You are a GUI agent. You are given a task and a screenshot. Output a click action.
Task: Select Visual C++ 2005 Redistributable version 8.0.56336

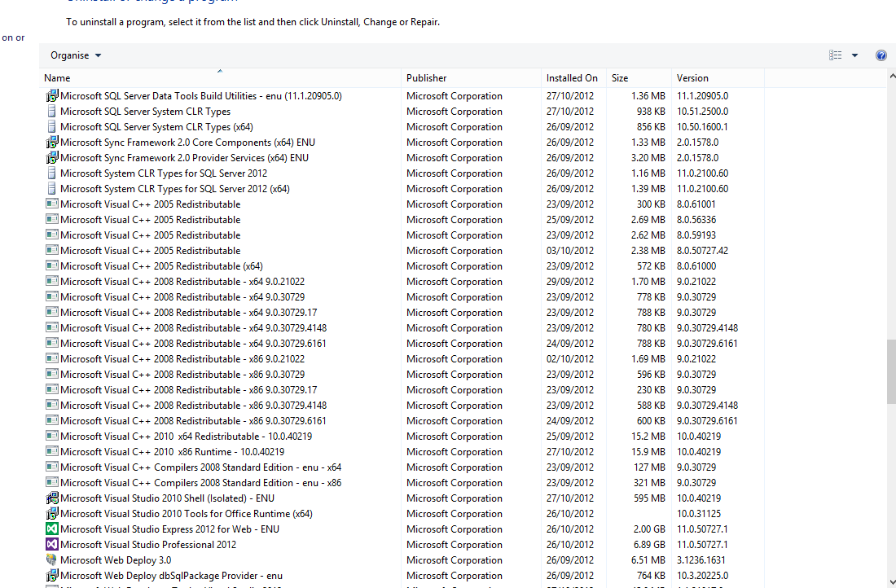tap(151, 220)
